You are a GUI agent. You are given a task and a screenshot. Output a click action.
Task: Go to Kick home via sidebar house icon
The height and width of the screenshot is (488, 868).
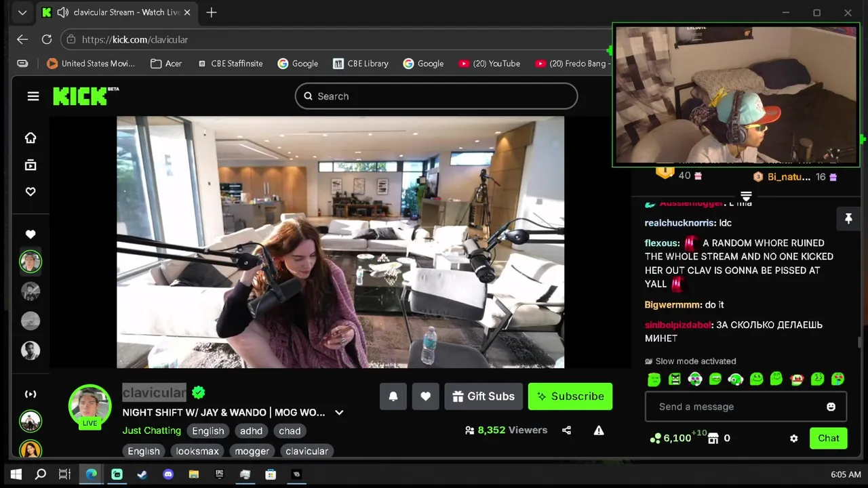(x=31, y=138)
